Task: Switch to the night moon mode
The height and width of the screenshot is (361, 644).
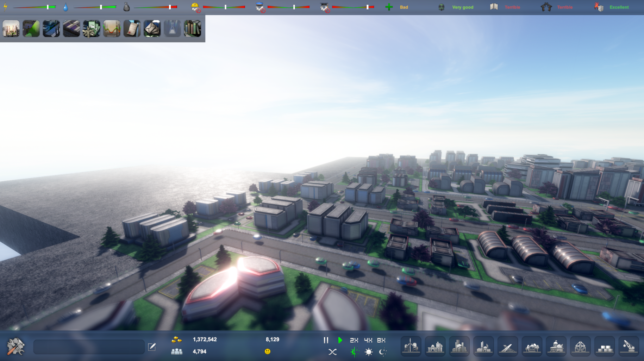Action: pos(383,352)
